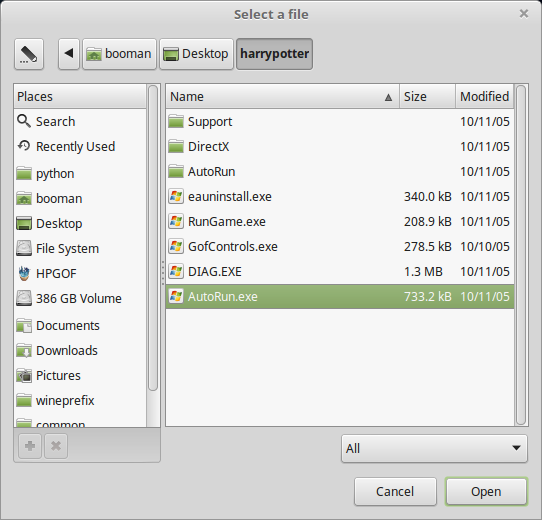Select the harrypotter path button
The image size is (542, 520).
[x=274, y=54]
